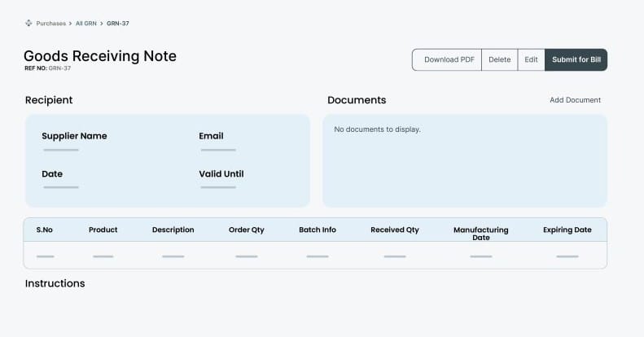Select the Expiring Date column header
This screenshot has height=337, width=644.
(567, 230)
